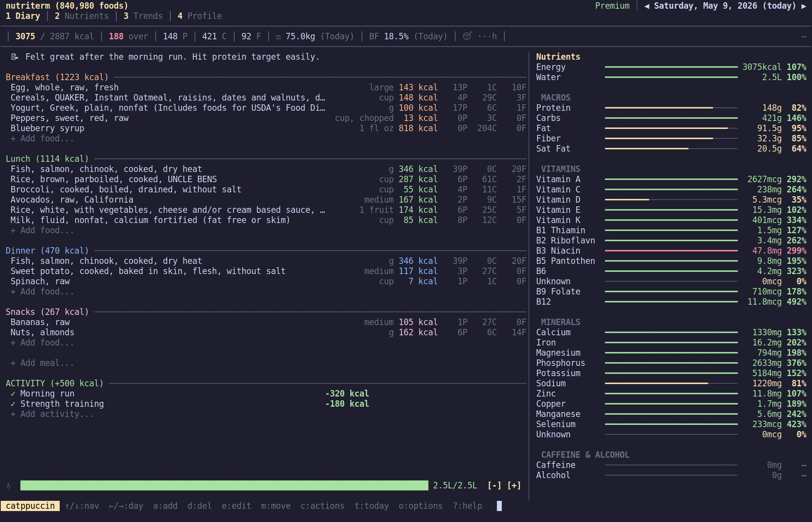
Task: Select the Breakfast (1223 kcal) header
Action: [57, 77]
